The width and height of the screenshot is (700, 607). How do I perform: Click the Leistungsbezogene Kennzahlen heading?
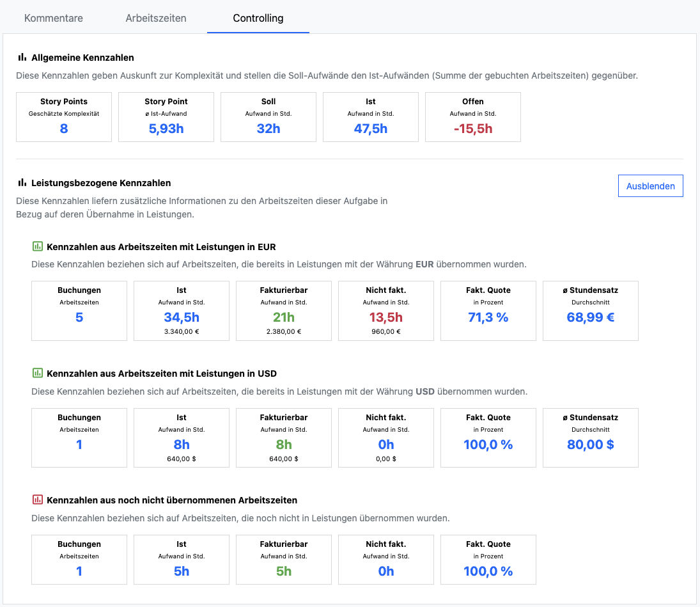(x=101, y=183)
